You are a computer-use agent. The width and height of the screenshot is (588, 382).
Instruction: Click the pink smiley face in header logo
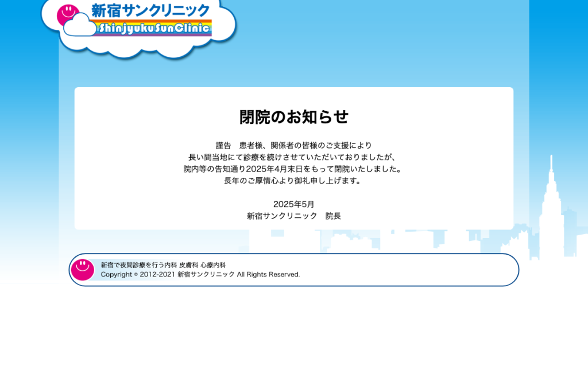(x=68, y=14)
